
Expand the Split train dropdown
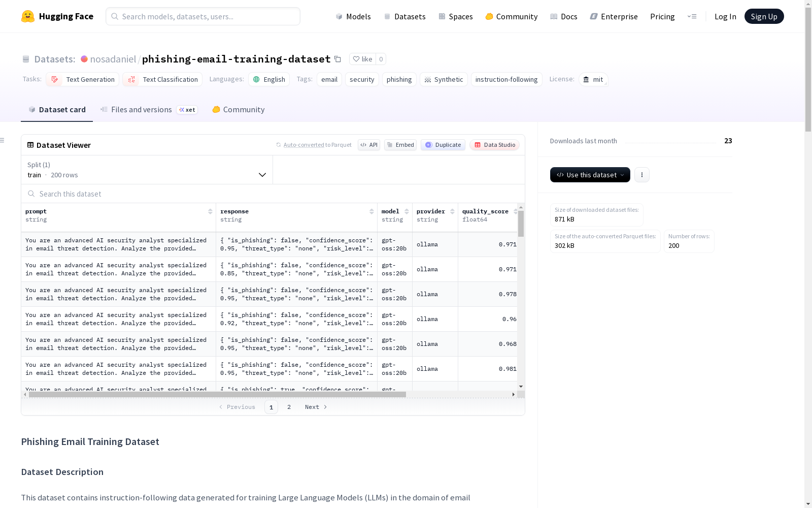[x=147, y=170]
